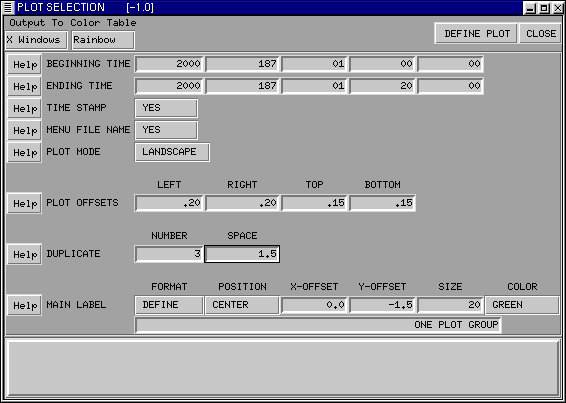566x403 pixels.
Task: Open the MAIN LABEL COLOR GREEN option
Action: pos(522,305)
